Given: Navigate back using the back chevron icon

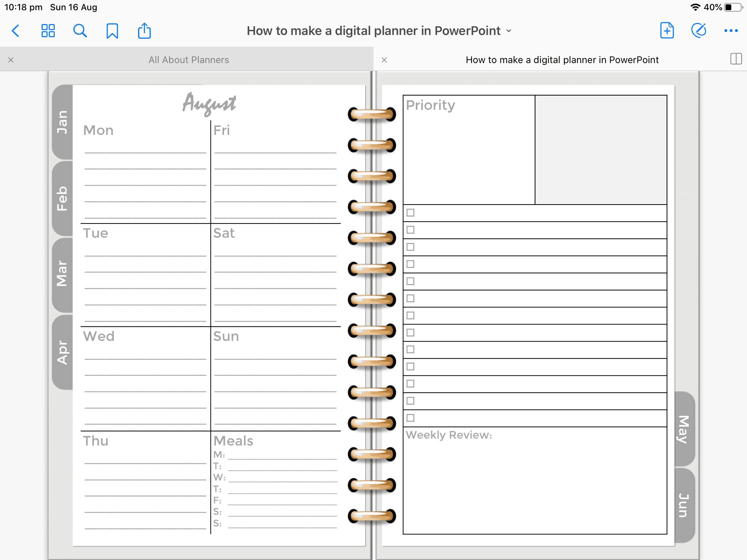Looking at the screenshot, I should pyautogui.click(x=15, y=31).
